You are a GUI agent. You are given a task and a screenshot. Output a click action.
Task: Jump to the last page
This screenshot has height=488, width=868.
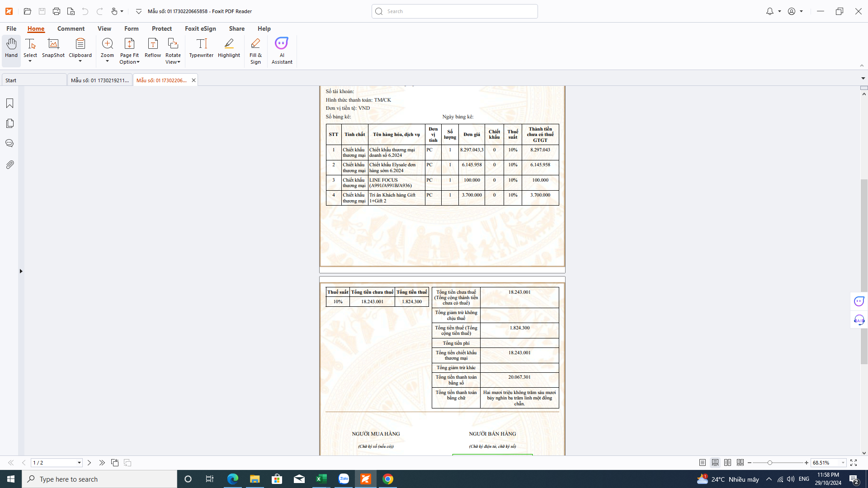102,463
